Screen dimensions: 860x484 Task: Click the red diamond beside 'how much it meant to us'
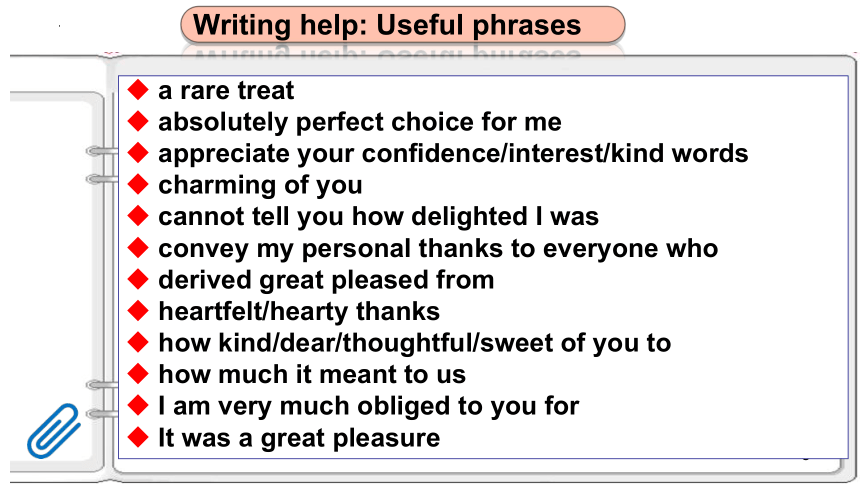(138, 374)
